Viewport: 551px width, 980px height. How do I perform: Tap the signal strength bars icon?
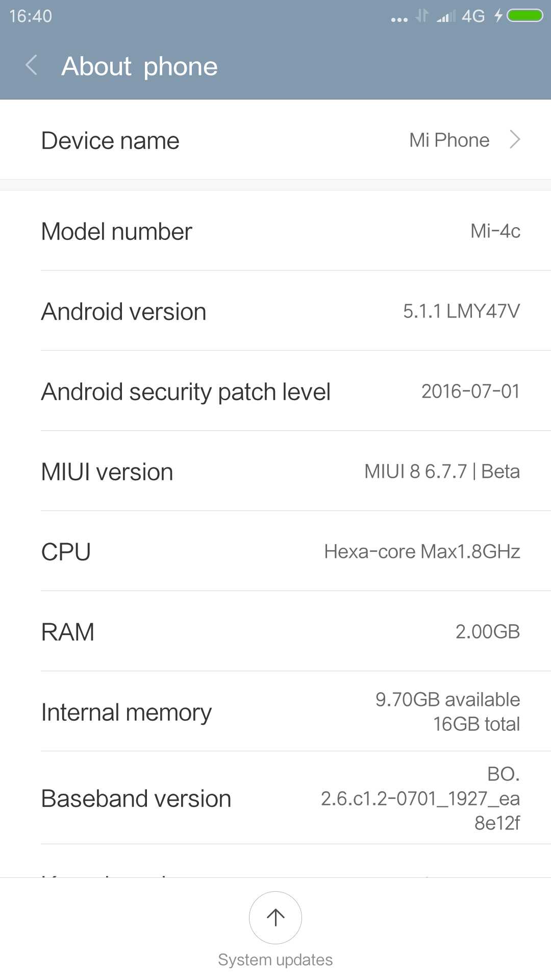pos(446,16)
